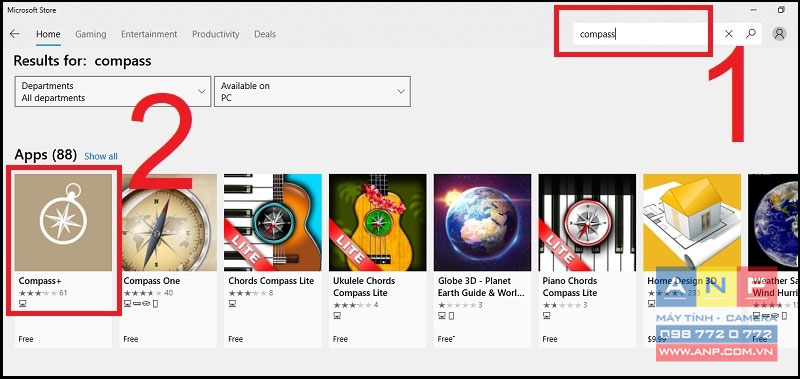This screenshot has height=379, width=800.
Task: Open Ukulele Chords Compass Lite thumbnail
Action: point(378,222)
